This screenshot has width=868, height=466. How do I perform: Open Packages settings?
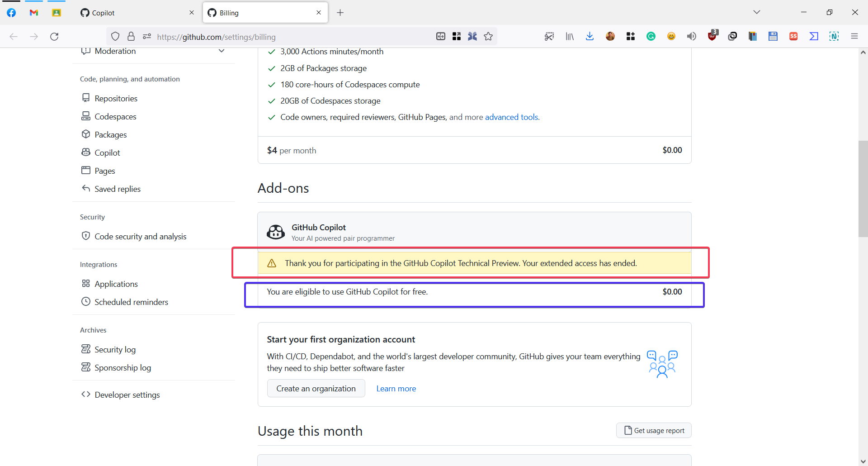(x=110, y=134)
